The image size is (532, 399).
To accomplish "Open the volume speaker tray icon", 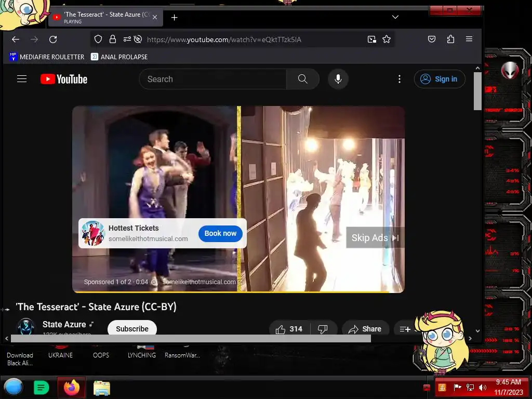I will [x=483, y=387].
